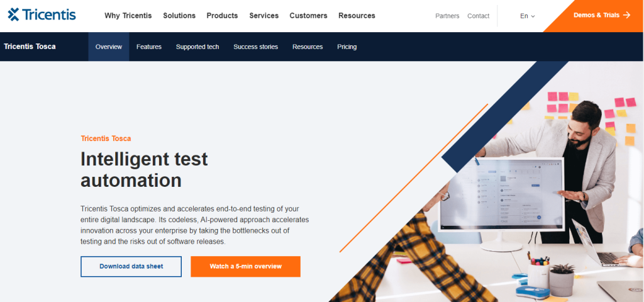Image resolution: width=644 pixels, height=302 pixels.
Task: Open the Resources top menu
Action: (x=357, y=16)
